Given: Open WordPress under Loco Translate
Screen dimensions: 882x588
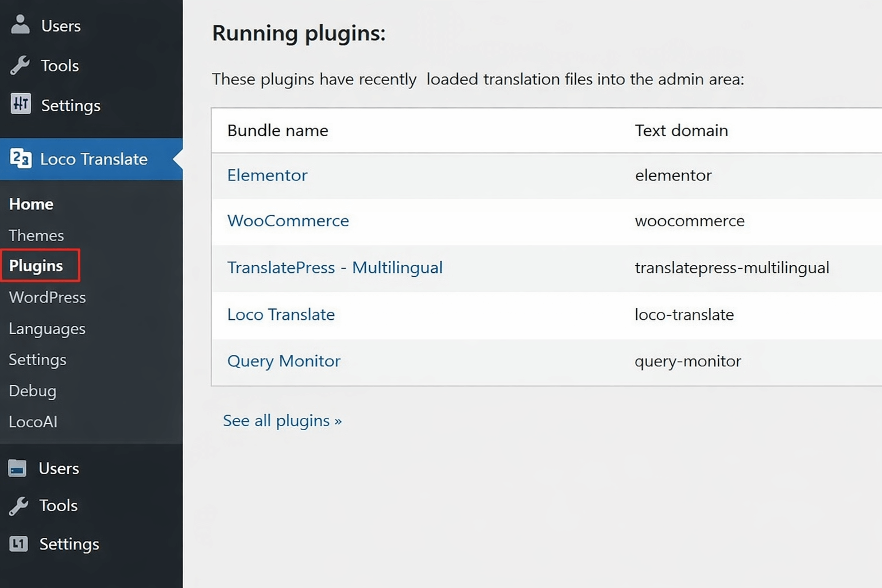Looking at the screenshot, I should click(x=47, y=297).
